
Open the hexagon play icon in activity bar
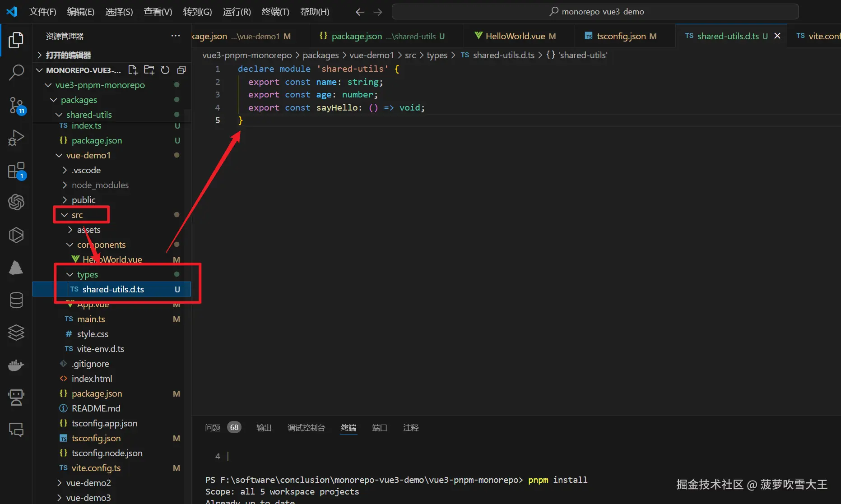16,235
